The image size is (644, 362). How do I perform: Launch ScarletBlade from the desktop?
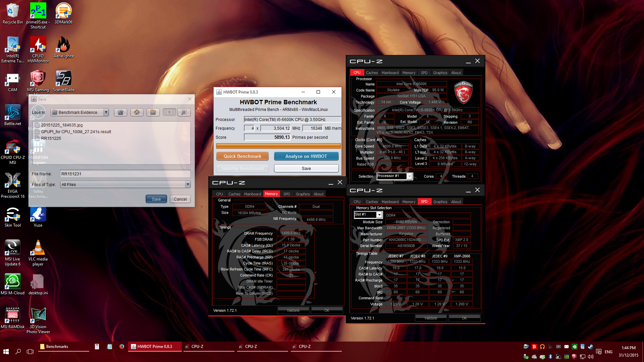point(63,81)
